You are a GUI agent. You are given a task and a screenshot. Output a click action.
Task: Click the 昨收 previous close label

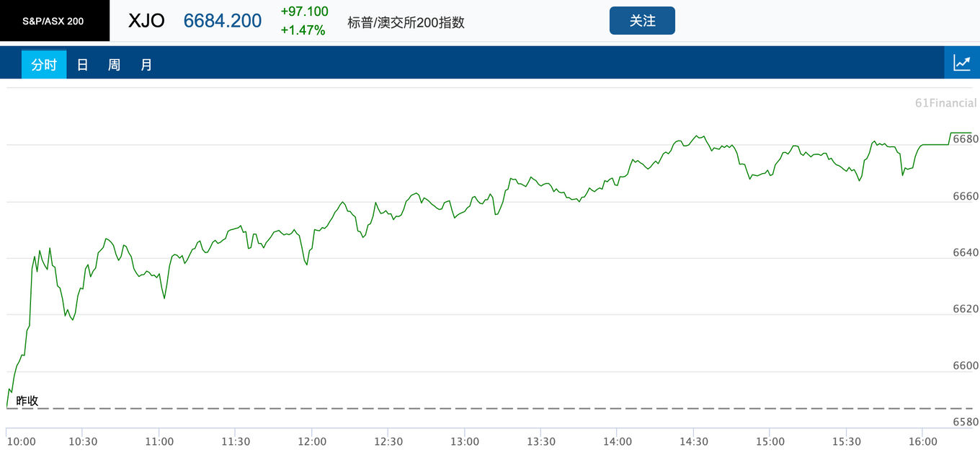27,401
